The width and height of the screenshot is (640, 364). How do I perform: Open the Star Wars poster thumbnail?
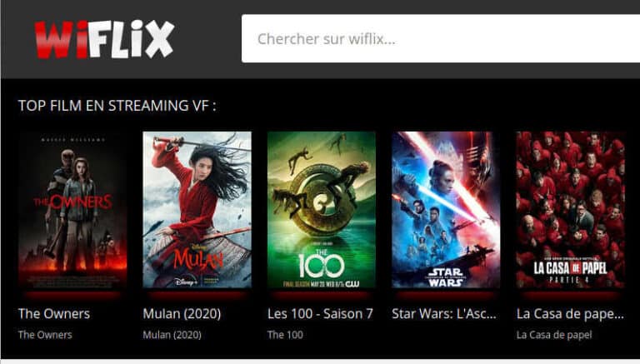click(446, 210)
